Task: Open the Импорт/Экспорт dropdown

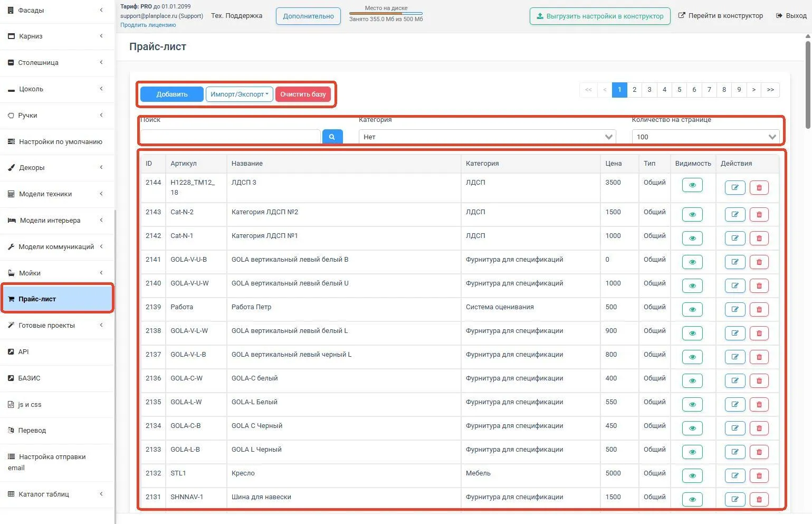Action: [240, 94]
